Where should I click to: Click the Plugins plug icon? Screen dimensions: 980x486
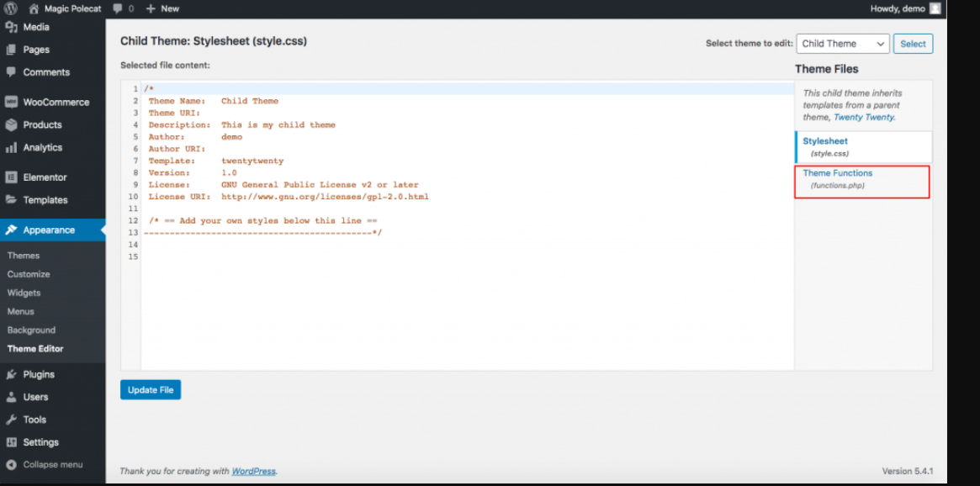pyautogui.click(x=11, y=375)
